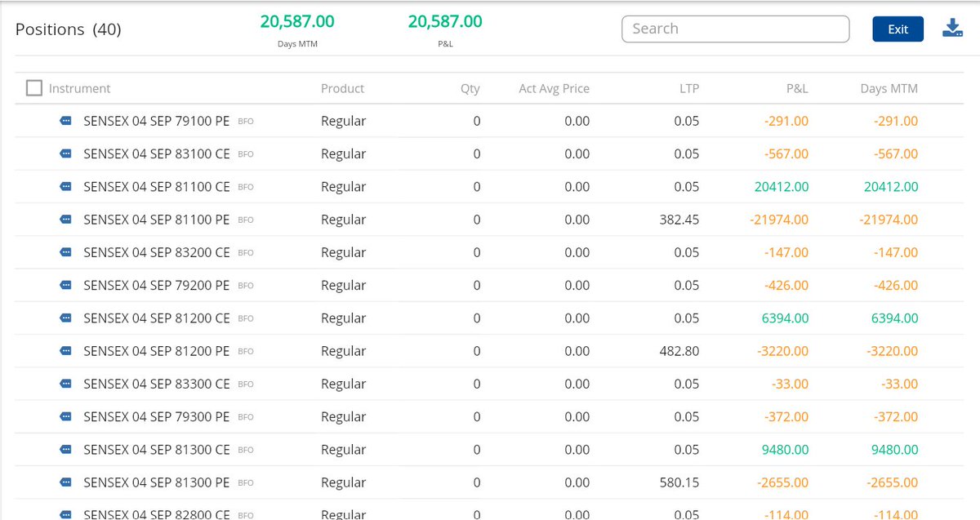Click the -426.00 value in Days MTM column
980x520 pixels.
896,286
